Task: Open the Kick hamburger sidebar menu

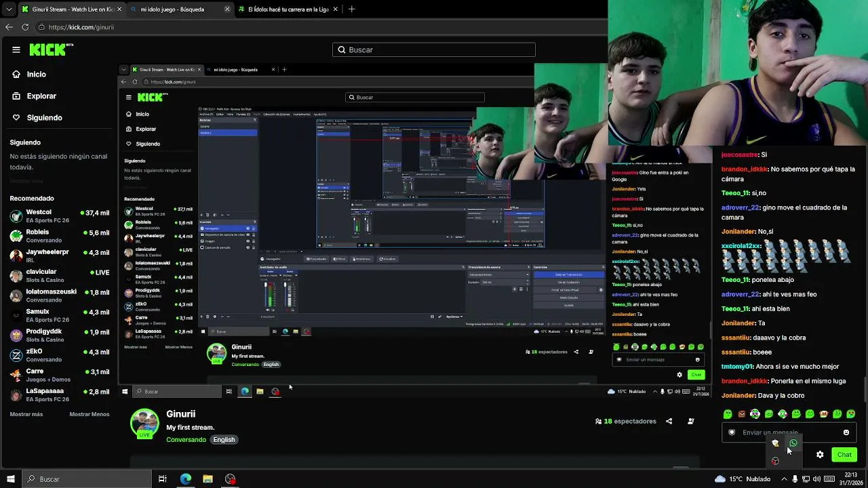Action: coord(16,49)
